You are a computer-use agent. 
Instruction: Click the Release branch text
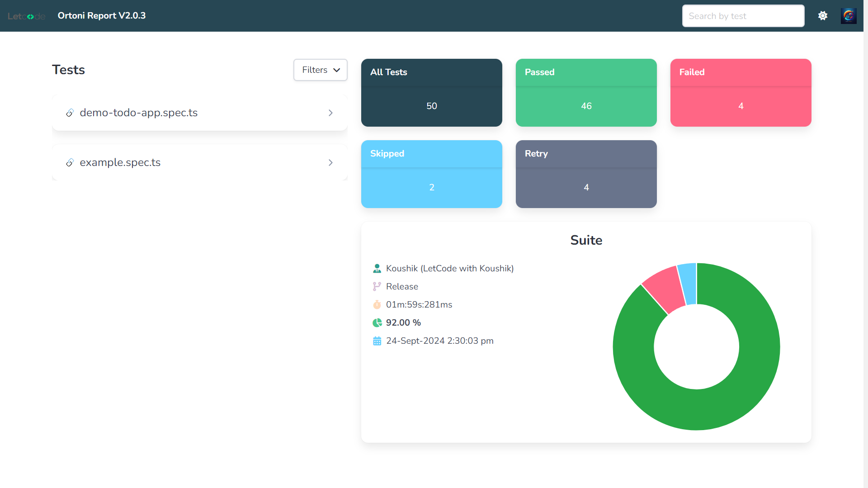(x=402, y=287)
